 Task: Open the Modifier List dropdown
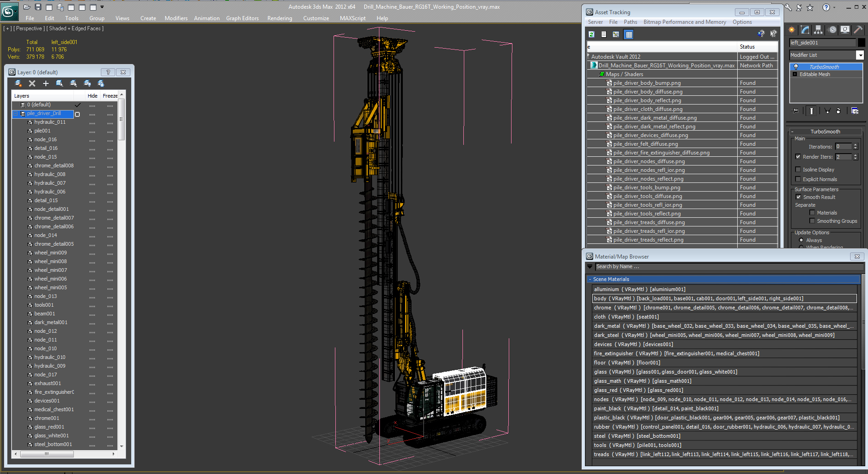(x=860, y=55)
